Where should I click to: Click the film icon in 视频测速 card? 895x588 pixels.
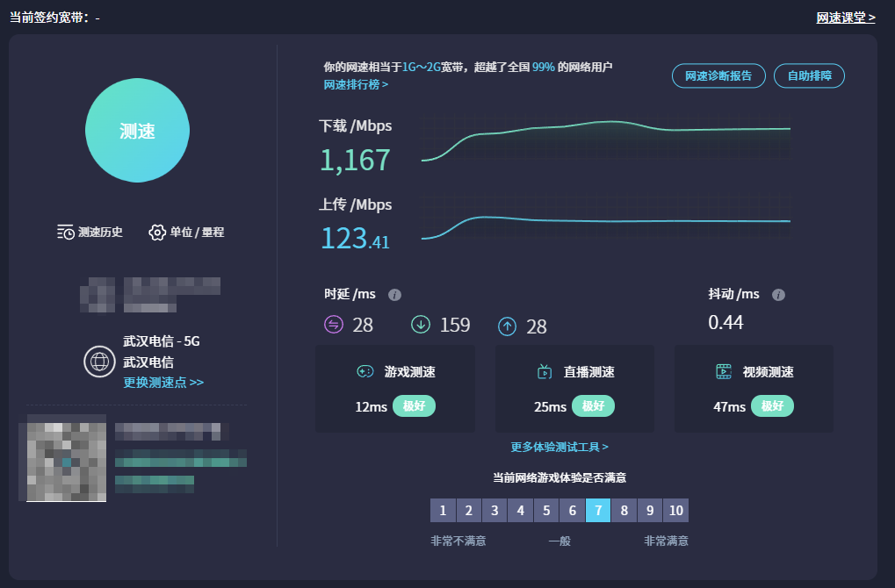click(x=724, y=372)
